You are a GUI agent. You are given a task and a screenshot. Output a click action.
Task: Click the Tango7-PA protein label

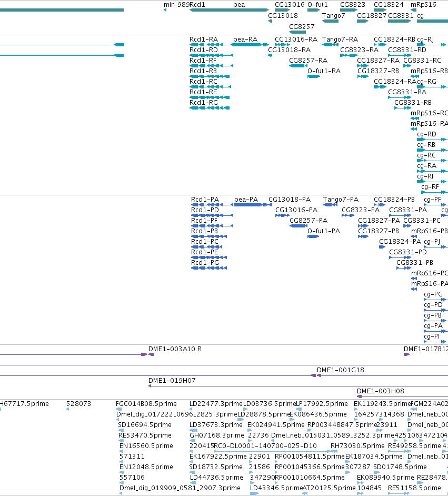[x=341, y=200]
